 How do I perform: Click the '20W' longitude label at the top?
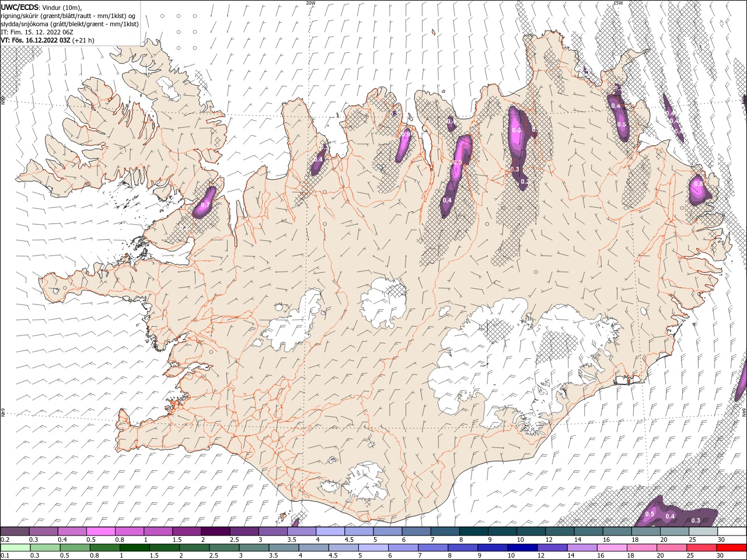click(310, 3)
